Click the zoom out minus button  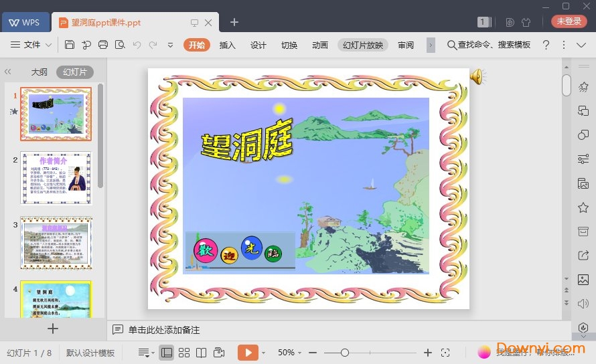pyautogui.click(x=313, y=353)
